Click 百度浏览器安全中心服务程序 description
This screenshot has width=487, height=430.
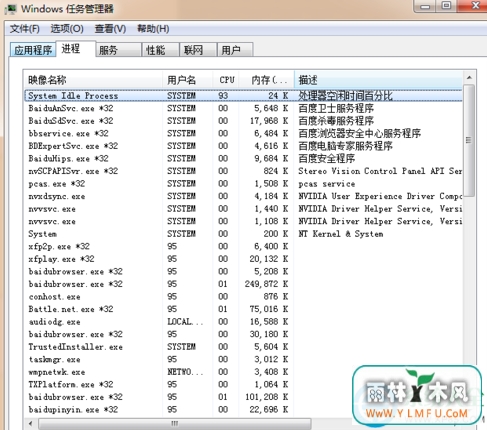coord(359,134)
